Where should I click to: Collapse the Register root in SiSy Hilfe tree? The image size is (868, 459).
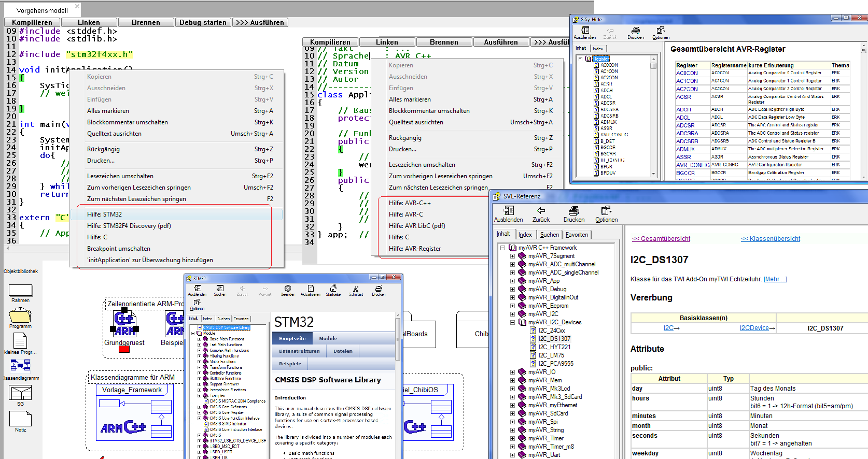click(580, 59)
